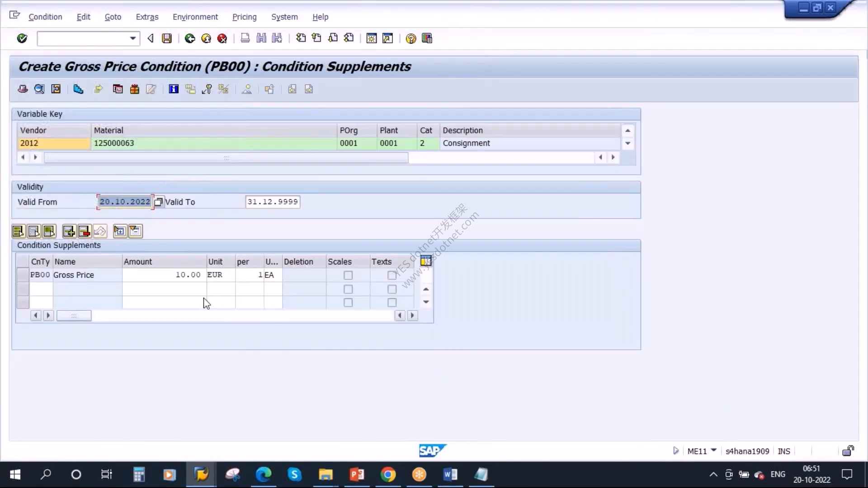Tick the Scales checkbox in the second row
The width and height of the screenshot is (868, 488).
point(348,289)
